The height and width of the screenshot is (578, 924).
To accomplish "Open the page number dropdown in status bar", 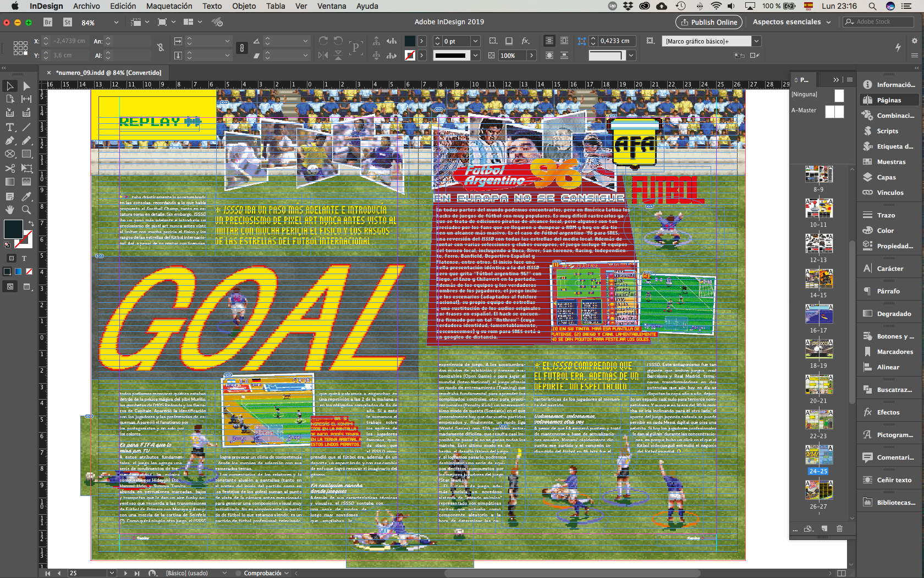I will click(112, 573).
